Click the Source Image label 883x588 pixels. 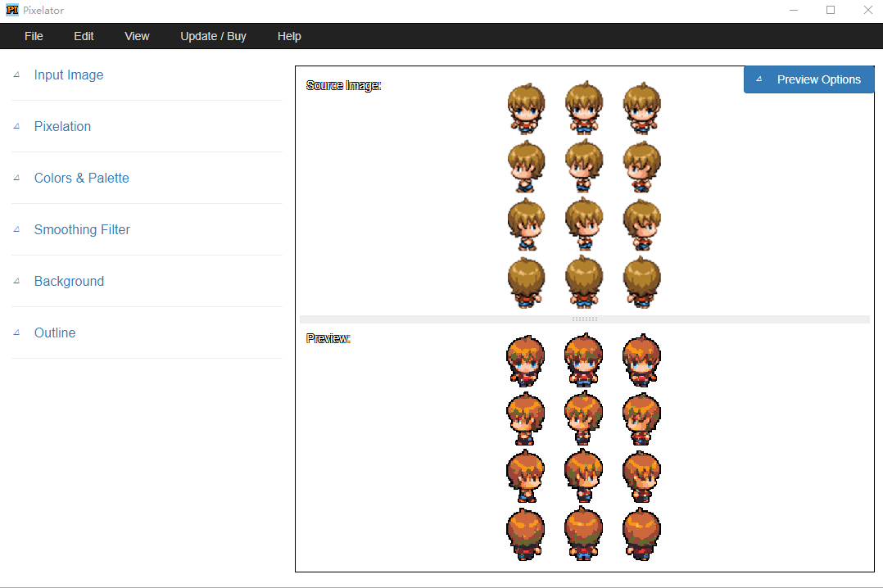[x=343, y=85]
